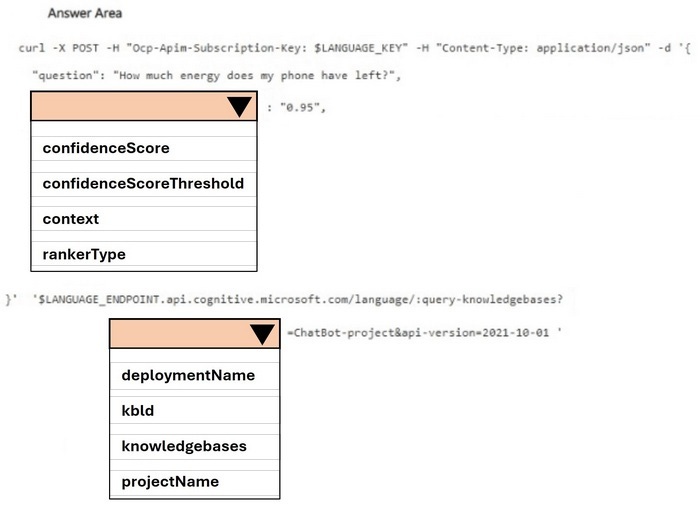Viewport: 700px width, 512px height.
Task: Select projectName in second dropdown
Action: pyautogui.click(x=195, y=481)
